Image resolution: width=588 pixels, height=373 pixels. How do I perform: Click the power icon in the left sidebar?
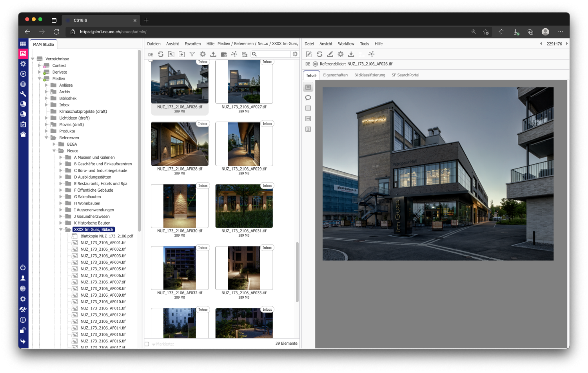click(23, 268)
